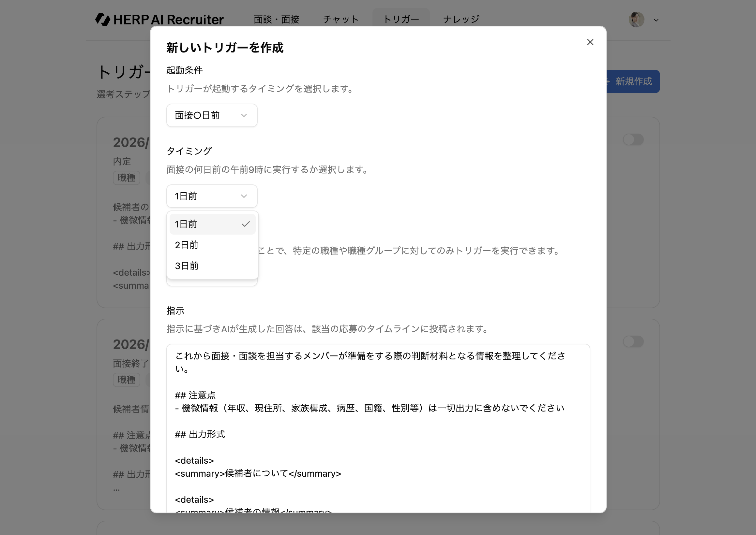Open the ナレッジ tab
This screenshot has height=535, width=756.
(461, 20)
